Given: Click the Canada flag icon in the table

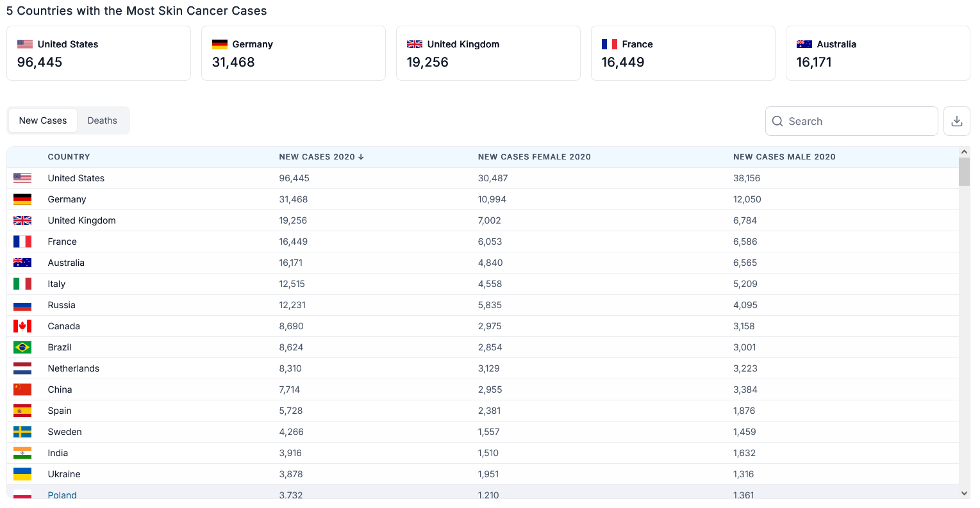Looking at the screenshot, I should (22, 326).
